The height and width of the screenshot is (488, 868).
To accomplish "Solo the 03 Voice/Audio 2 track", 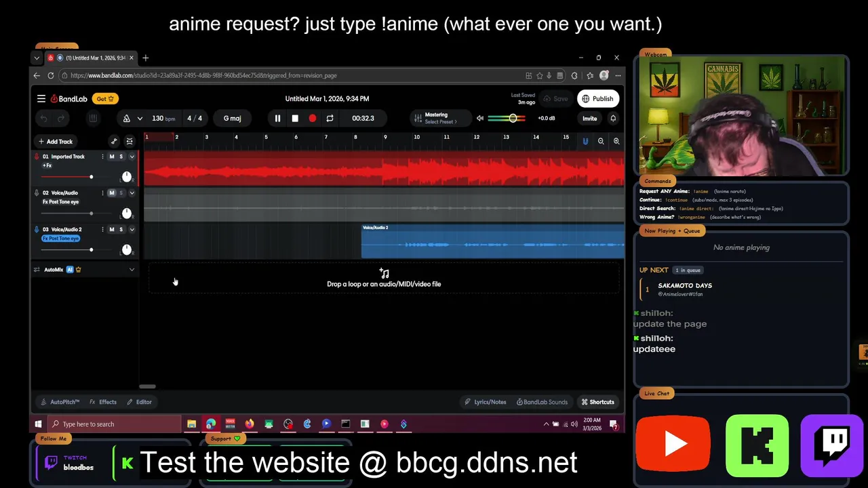I will [x=121, y=230].
